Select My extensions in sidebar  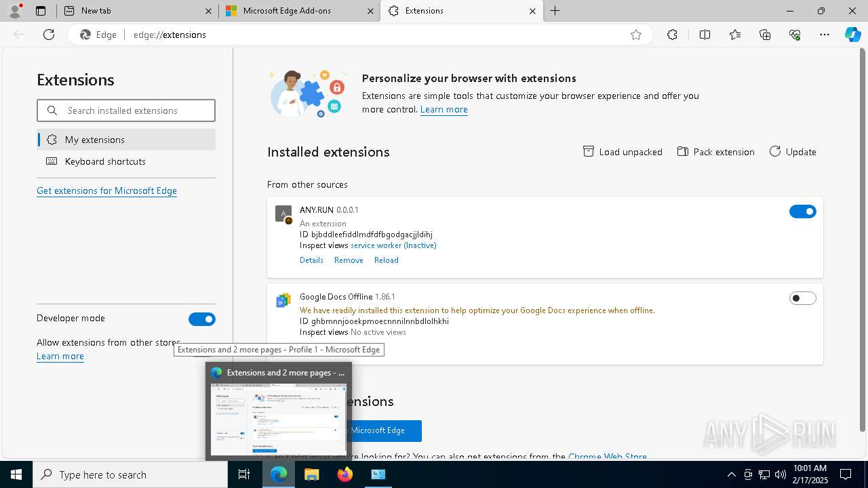tap(126, 140)
